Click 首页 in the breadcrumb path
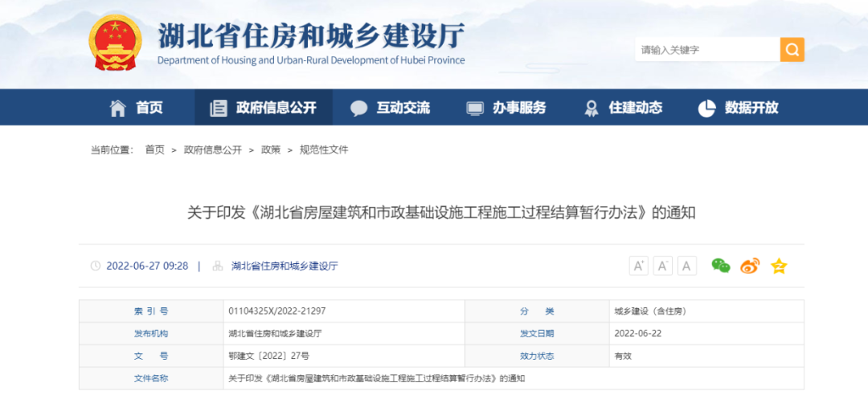 [x=154, y=150]
